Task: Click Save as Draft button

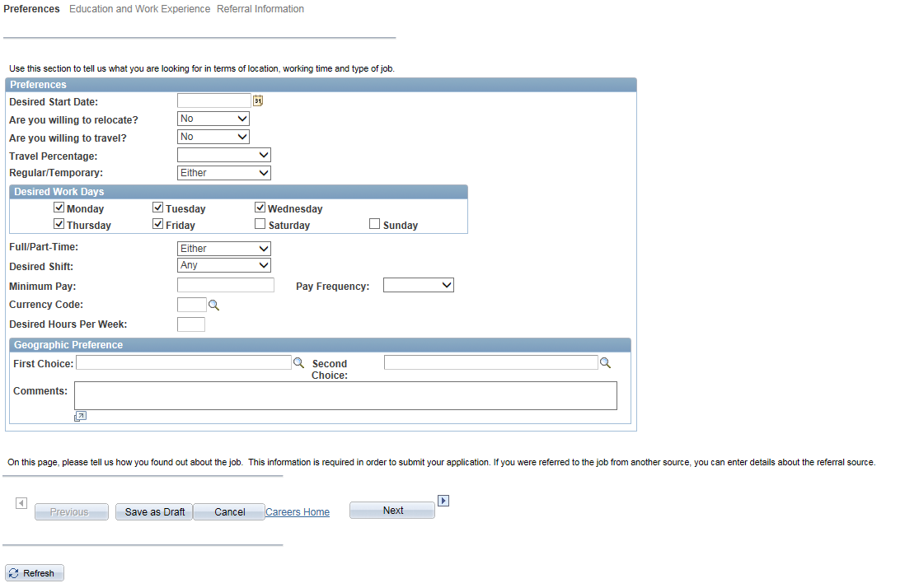Action: (x=154, y=512)
